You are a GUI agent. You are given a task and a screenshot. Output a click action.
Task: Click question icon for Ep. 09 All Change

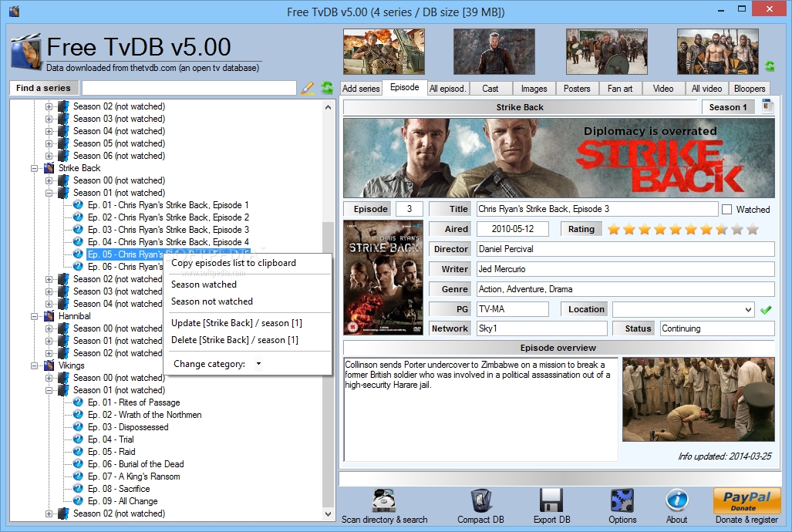78,500
